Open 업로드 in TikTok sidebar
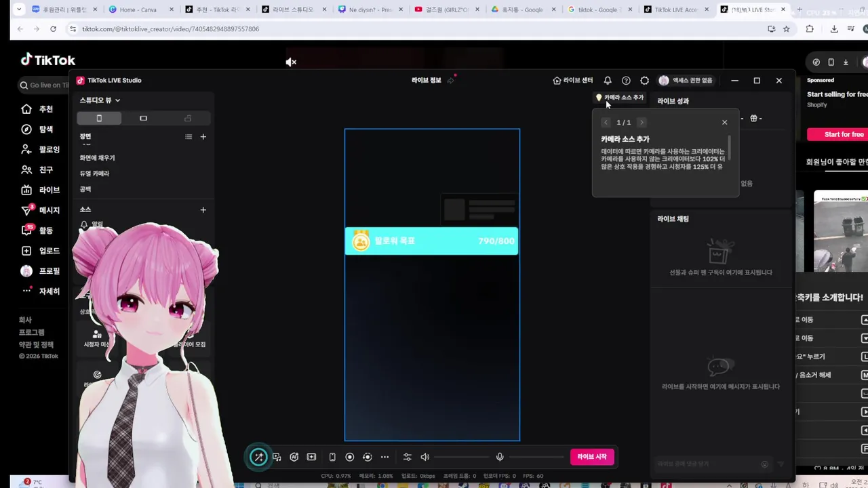The image size is (868, 488). click(41, 251)
